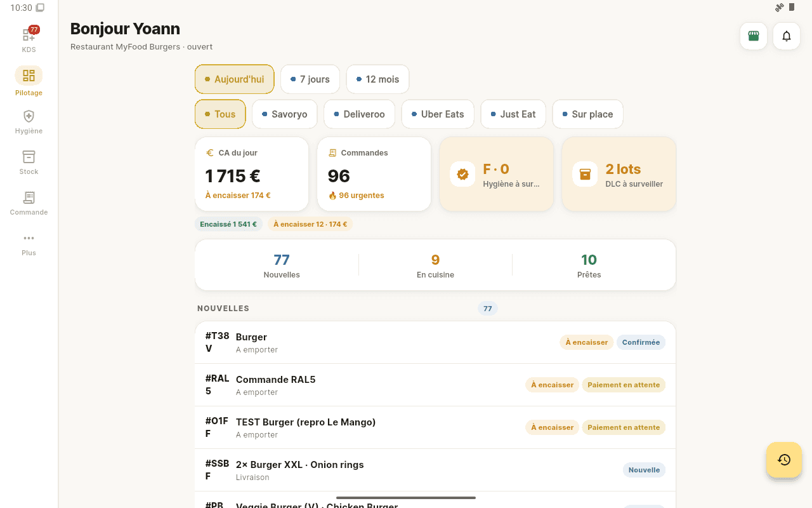Click the receipt icon beside Commandes
Screen dimensions: 812x508
tap(332, 153)
